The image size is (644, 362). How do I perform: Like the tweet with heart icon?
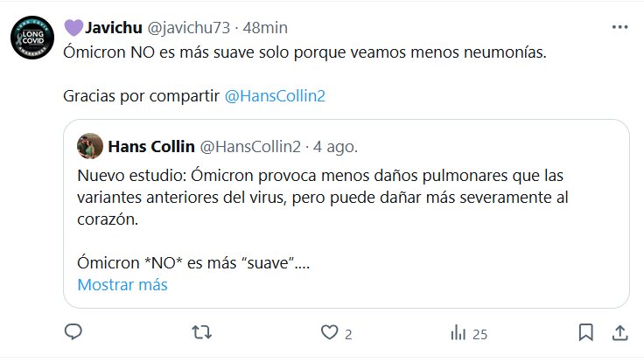click(329, 332)
